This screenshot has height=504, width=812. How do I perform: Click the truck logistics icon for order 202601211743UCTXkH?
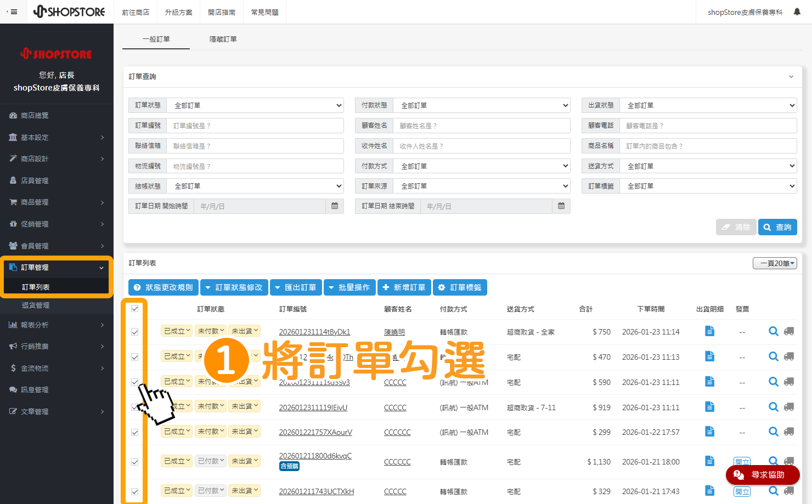coord(789,491)
